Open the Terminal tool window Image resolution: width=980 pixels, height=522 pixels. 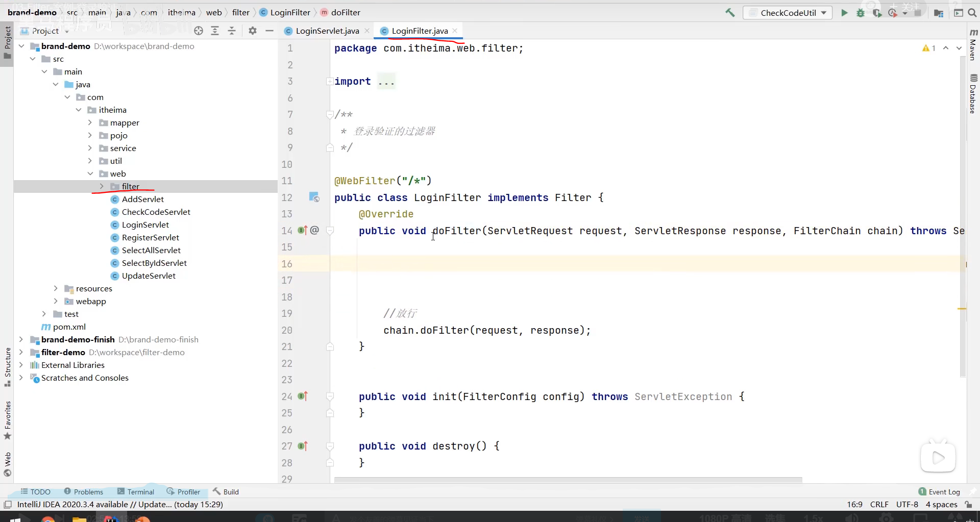coord(136,492)
